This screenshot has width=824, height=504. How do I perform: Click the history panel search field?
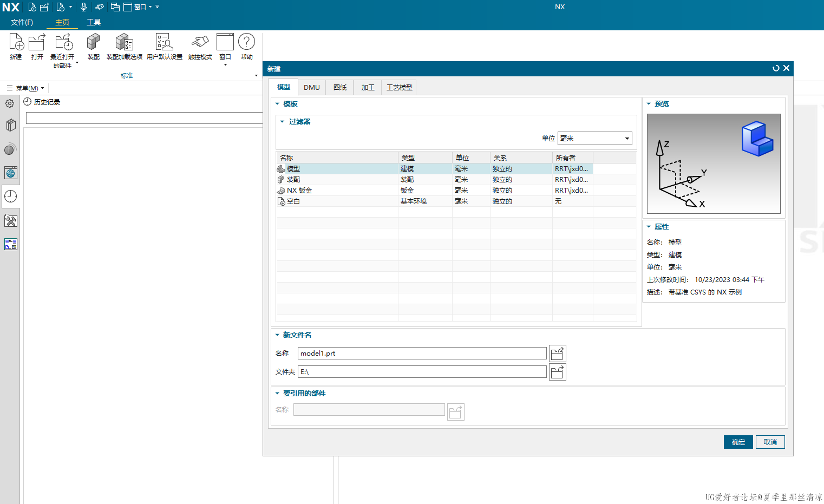pos(144,118)
